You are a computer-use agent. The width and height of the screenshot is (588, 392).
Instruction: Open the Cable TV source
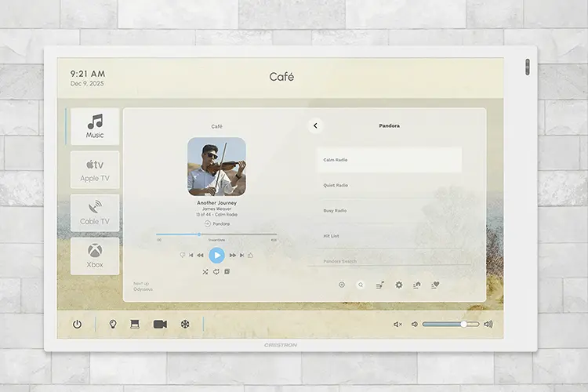pos(95,212)
